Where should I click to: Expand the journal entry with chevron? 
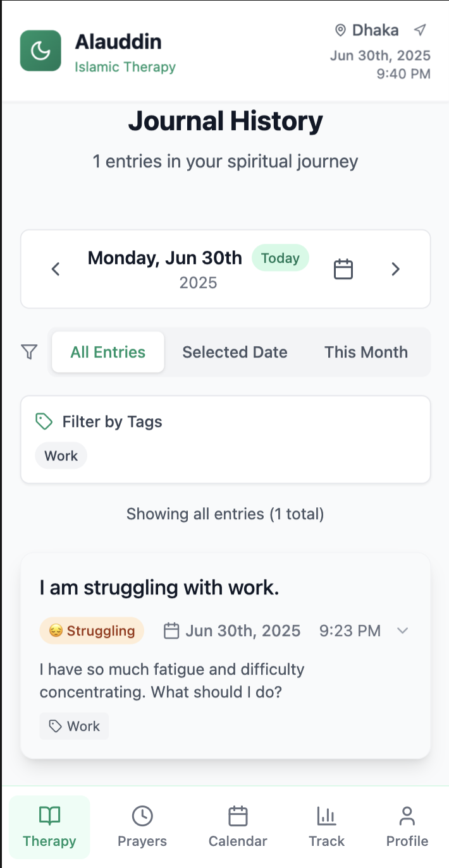[x=403, y=630]
